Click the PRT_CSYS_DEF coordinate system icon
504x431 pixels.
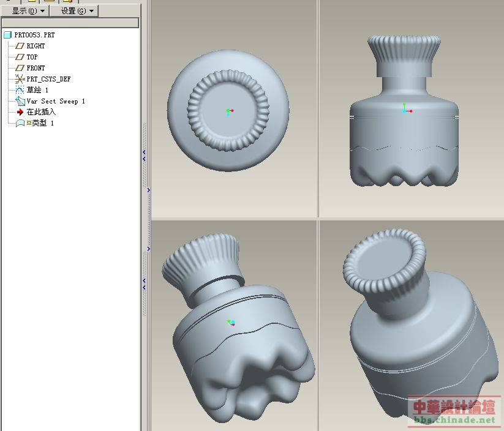point(20,79)
